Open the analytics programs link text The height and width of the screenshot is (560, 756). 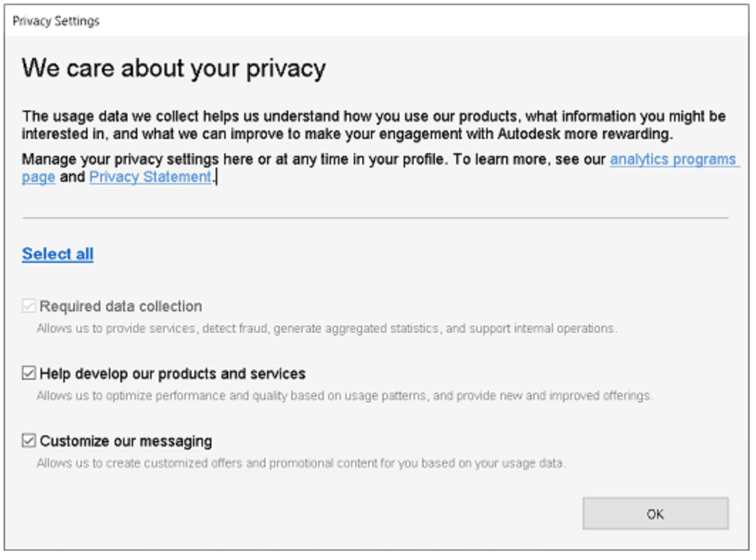click(673, 160)
